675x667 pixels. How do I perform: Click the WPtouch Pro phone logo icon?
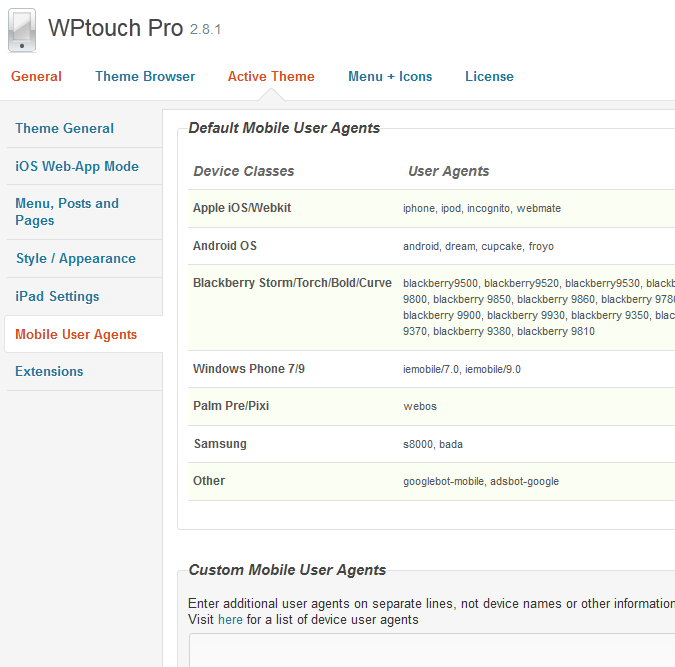[22, 30]
